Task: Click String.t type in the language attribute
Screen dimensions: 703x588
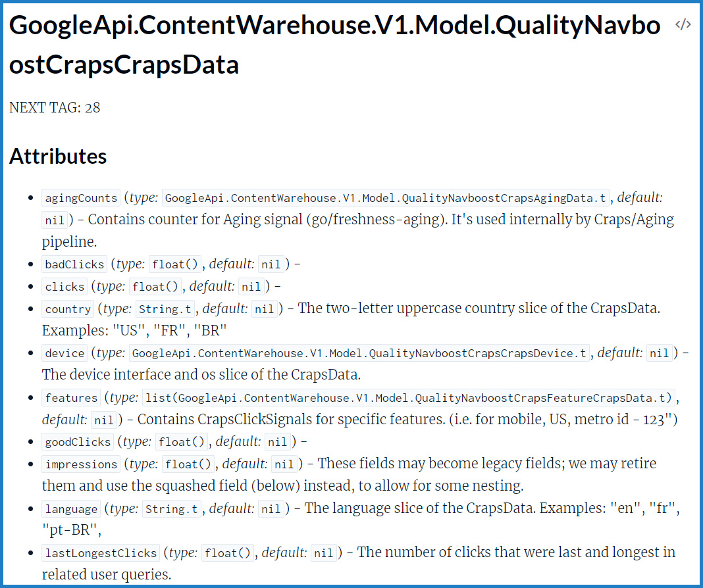Action: [173, 508]
